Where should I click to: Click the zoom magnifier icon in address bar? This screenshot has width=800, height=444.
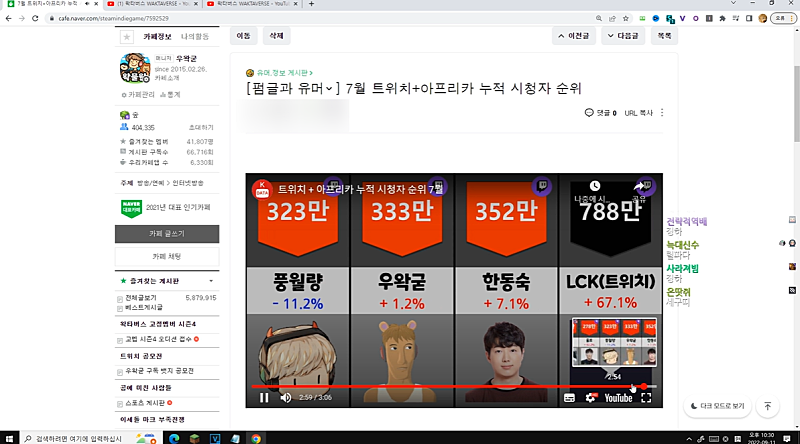pyautogui.click(x=598, y=18)
